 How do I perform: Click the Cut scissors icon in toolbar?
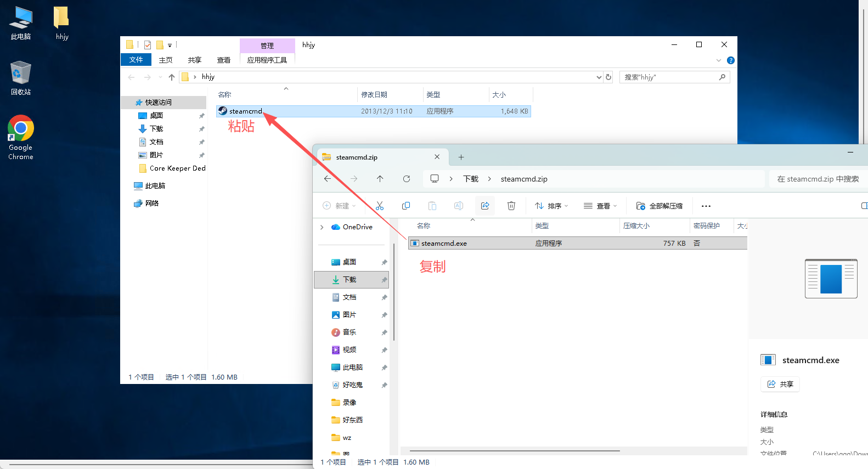380,206
